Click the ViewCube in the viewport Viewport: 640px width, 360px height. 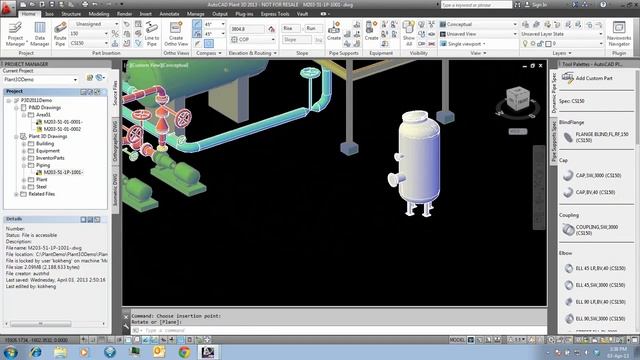[x=518, y=99]
